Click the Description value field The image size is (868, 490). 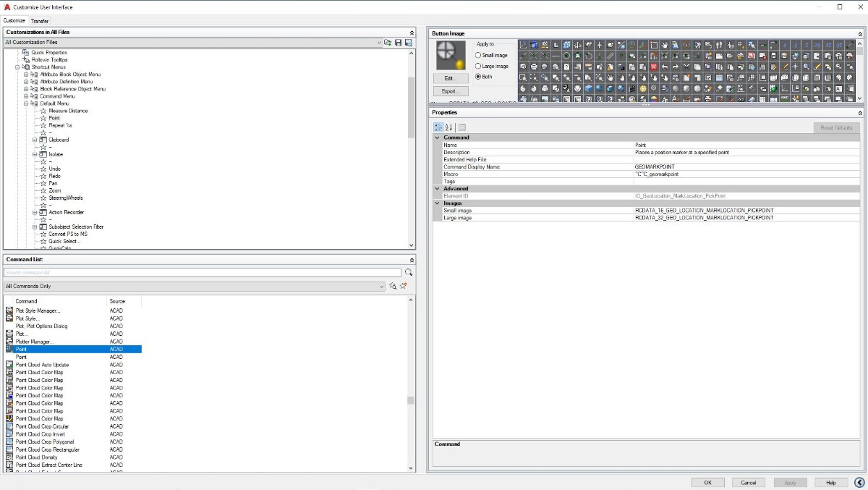tap(748, 152)
